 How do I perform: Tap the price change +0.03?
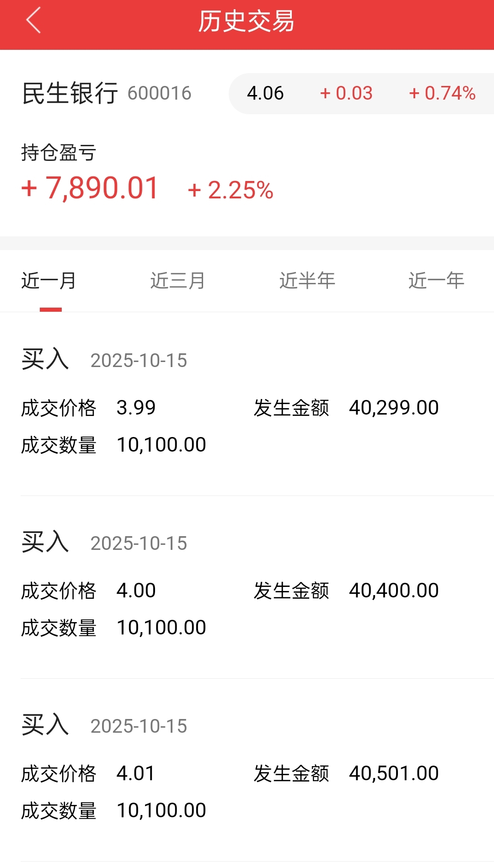point(346,93)
